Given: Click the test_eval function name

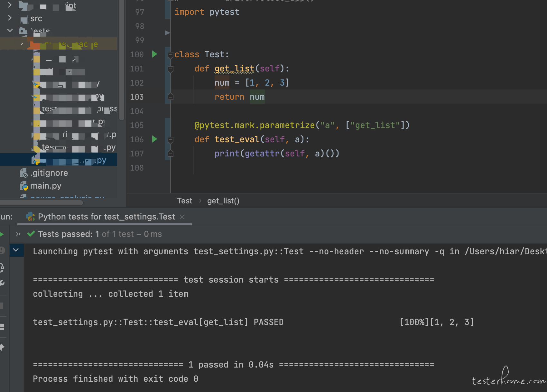Looking at the screenshot, I should coord(237,139).
